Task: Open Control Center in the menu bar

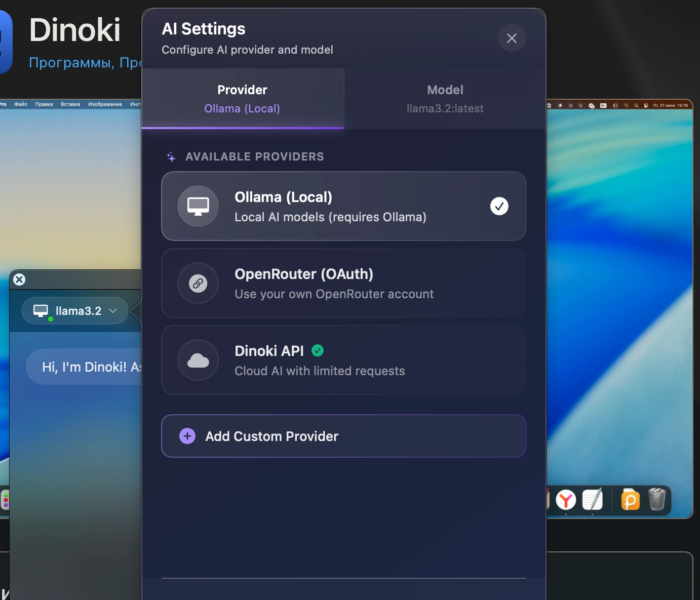Action: [646, 106]
